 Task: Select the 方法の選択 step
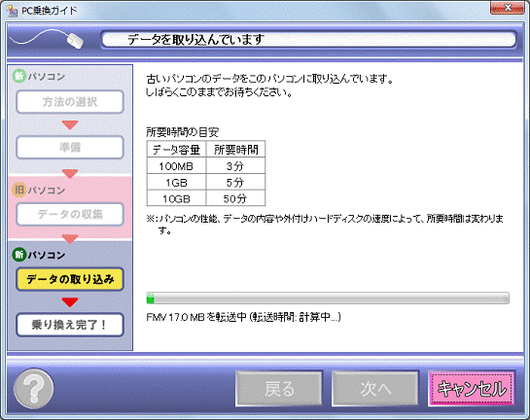[x=70, y=102]
